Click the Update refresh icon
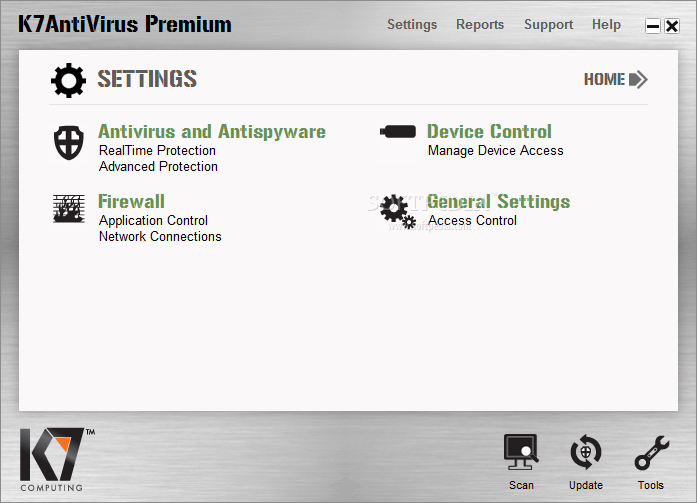The width and height of the screenshot is (697, 503). [586, 452]
